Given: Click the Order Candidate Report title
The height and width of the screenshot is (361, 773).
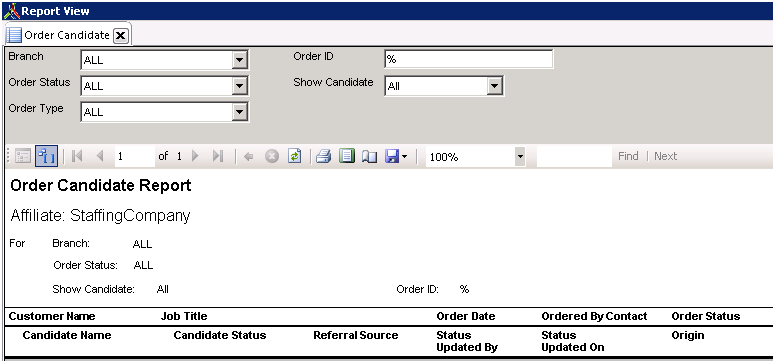Looking at the screenshot, I should coord(101,185).
